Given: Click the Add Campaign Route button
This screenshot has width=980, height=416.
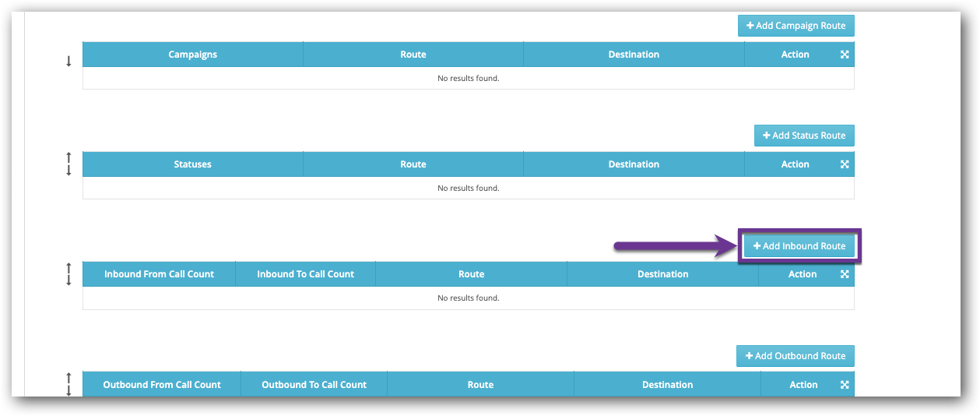Looking at the screenshot, I should [x=796, y=26].
